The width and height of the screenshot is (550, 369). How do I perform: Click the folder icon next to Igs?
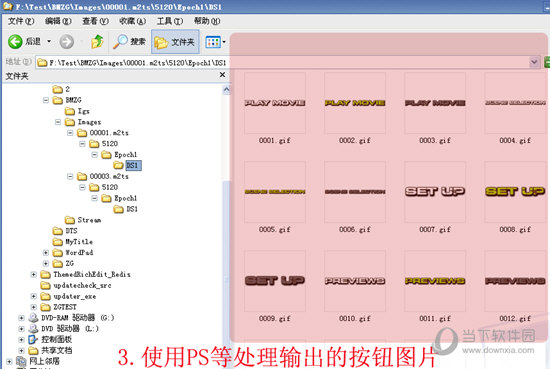70,111
